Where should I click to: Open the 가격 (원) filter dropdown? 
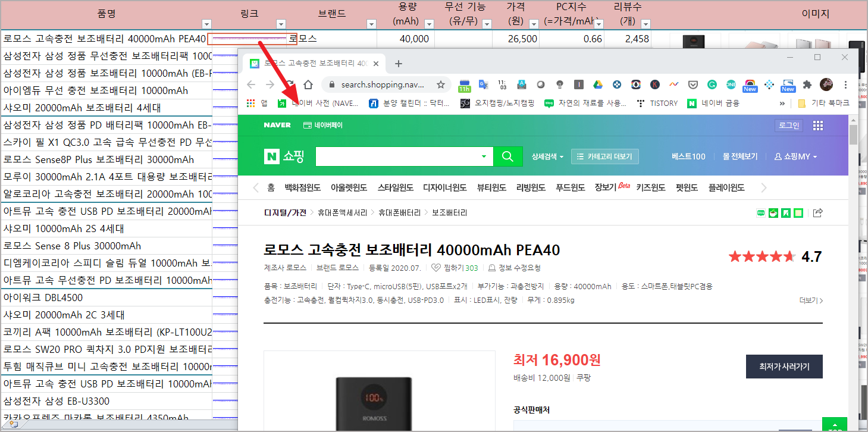(x=534, y=24)
